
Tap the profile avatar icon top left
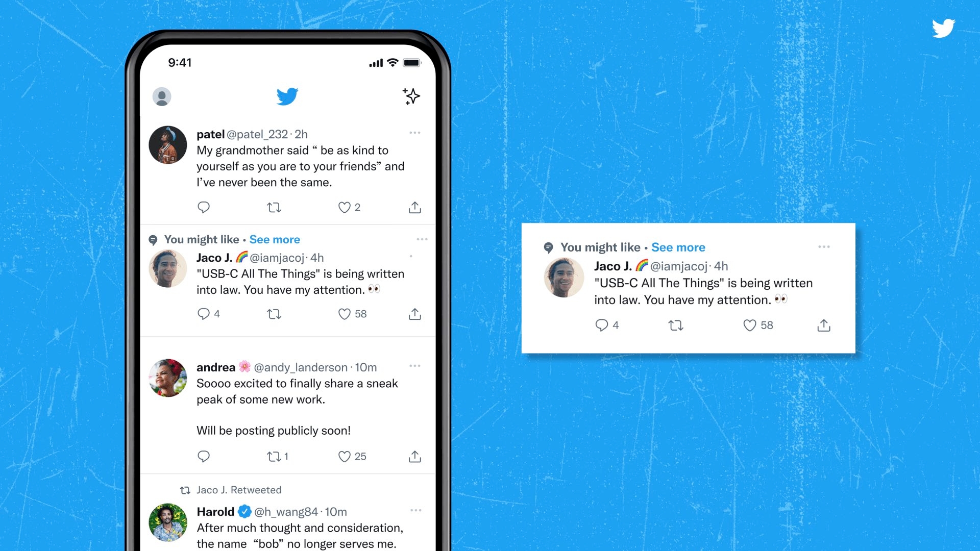click(164, 96)
